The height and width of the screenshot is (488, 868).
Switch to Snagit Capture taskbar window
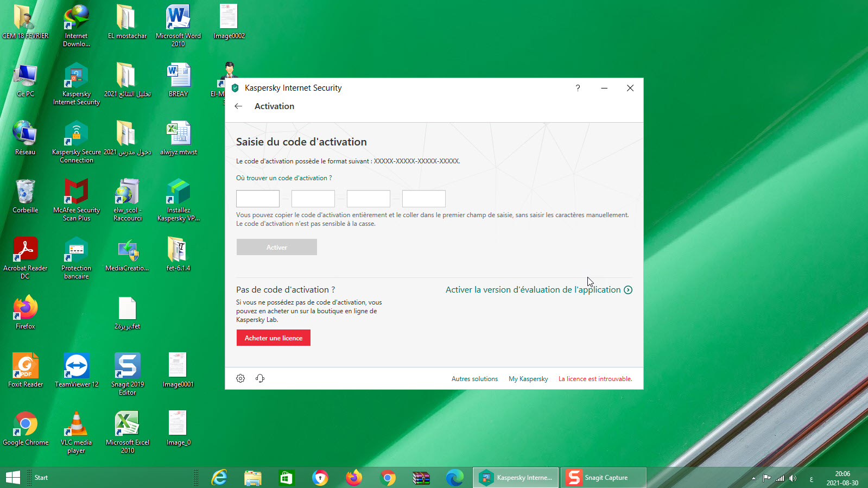(603, 478)
